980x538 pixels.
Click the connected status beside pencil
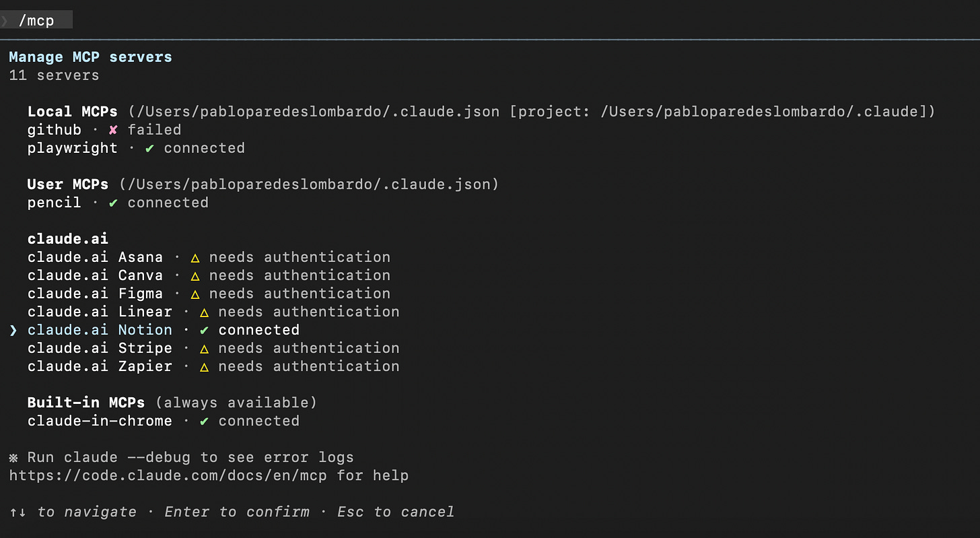168,202
